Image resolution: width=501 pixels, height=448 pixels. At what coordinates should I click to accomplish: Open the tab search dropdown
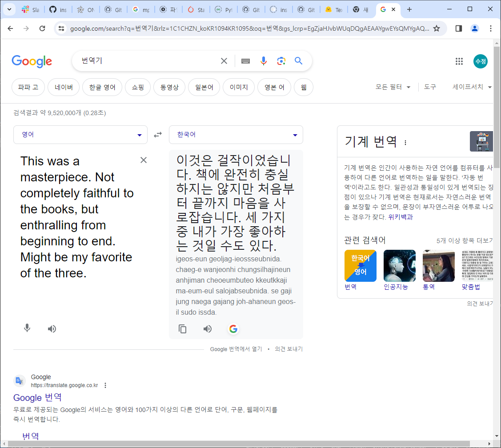9,9
